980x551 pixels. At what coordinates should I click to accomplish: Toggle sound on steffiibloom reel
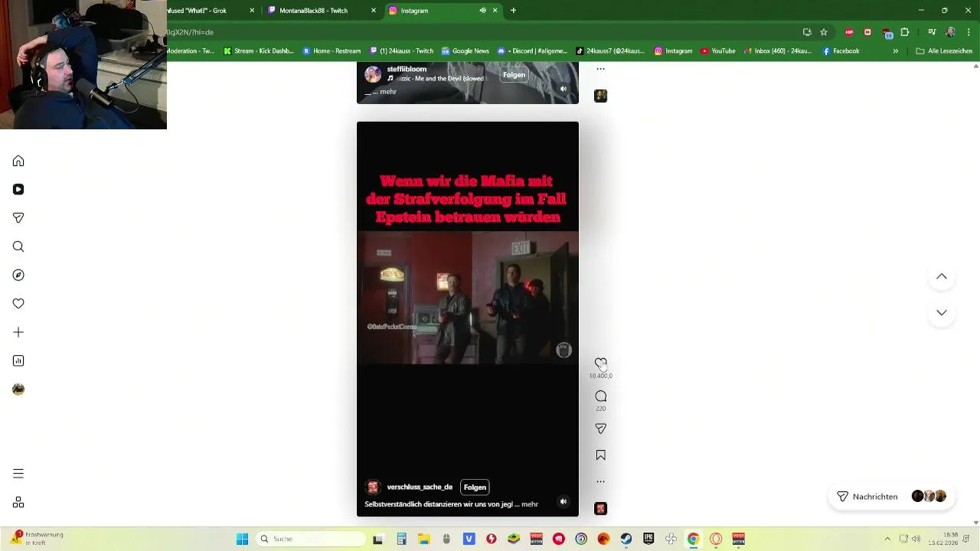pyautogui.click(x=563, y=89)
